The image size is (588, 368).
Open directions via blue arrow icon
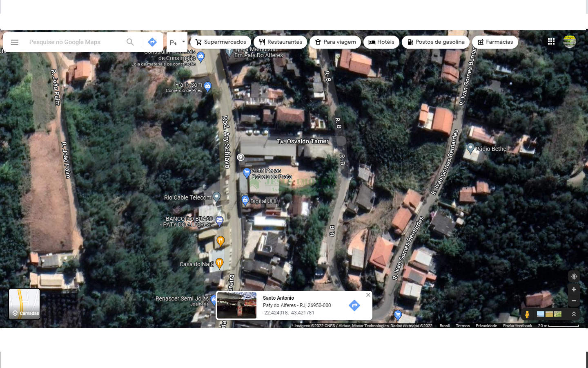[x=152, y=42]
